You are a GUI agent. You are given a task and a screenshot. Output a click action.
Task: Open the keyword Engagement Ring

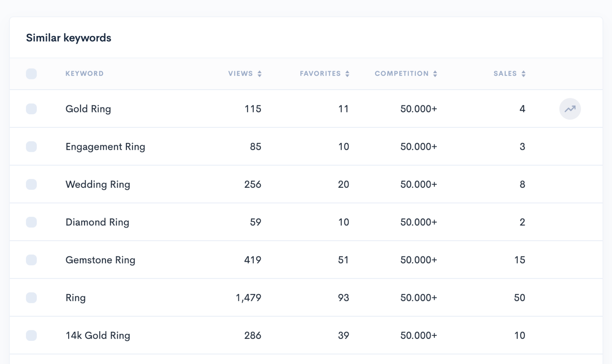105,146
